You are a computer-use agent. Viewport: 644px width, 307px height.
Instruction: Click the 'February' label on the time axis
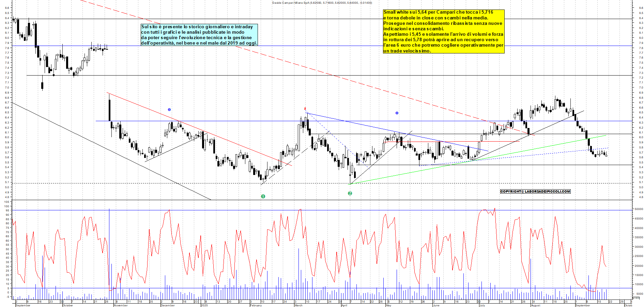pos(256,305)
